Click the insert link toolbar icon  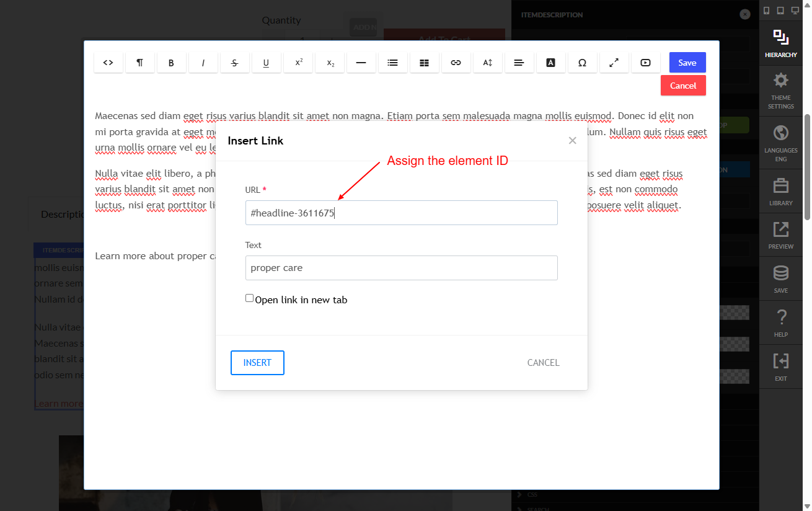tap(456, 63)
